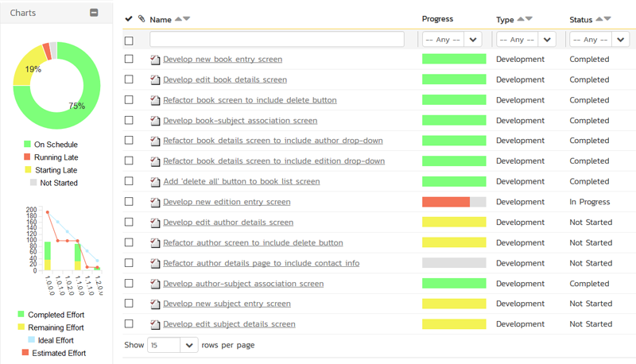Click the paperclip attachment column icon

141,19
